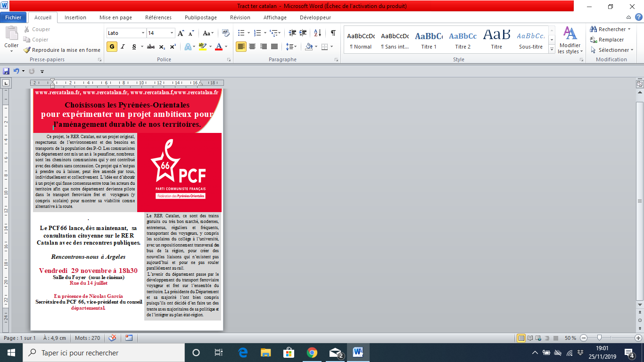Toggle paragraph marks display (¶)
The width and height of the screenshot is (644, 362).
click(333, 33)
